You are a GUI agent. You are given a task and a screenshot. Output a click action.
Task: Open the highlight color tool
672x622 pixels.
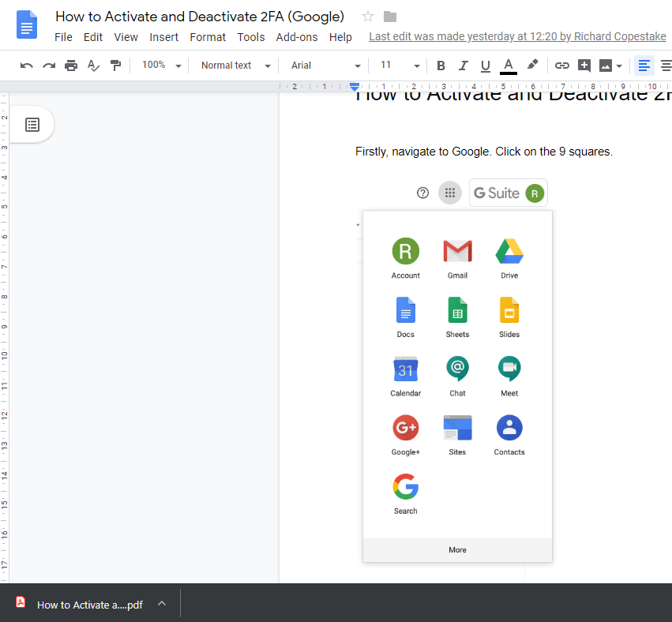point(532,65)
